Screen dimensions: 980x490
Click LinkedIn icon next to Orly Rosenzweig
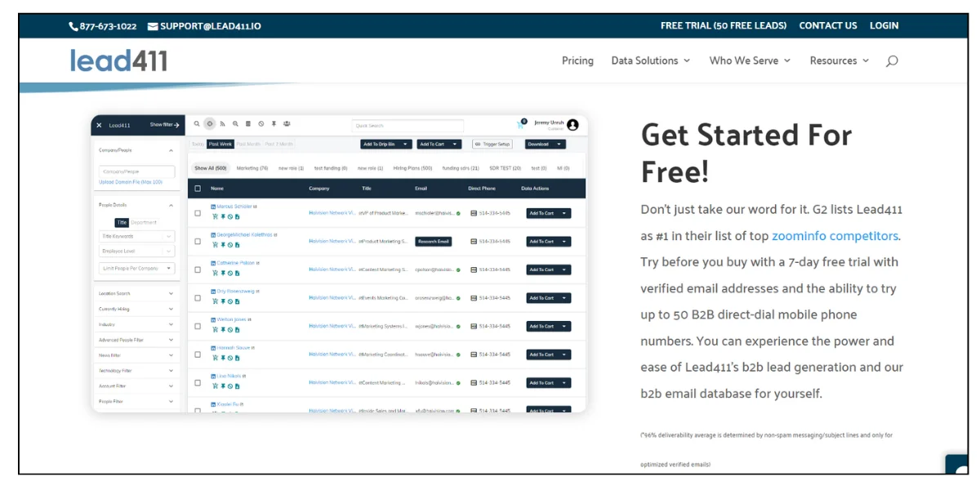pyautogui.click(x=213, y=292)
